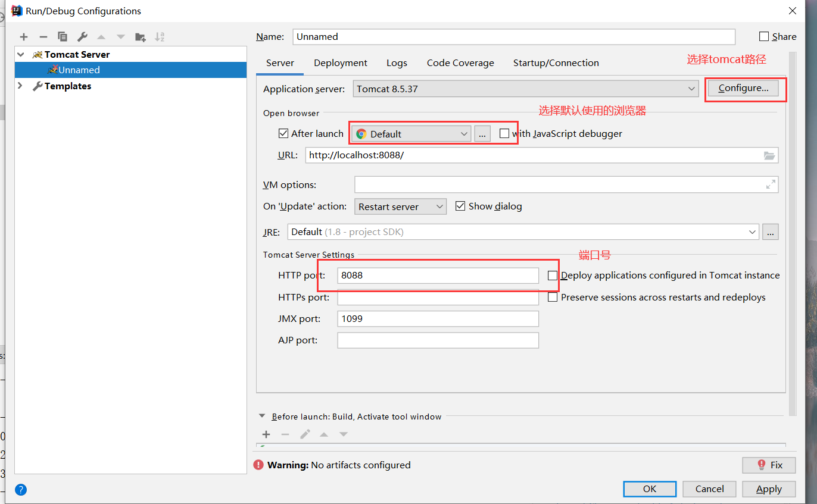The image size is (817, 504).
Task: Enable the with JavaScript debugger checkbox
Action: [504, 133]
